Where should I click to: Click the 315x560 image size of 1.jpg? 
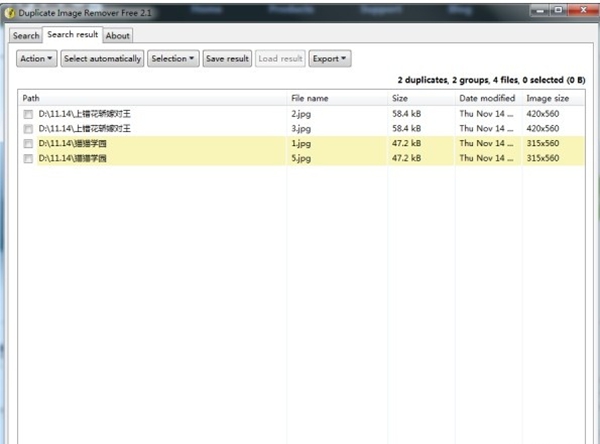tap(543, 143)
